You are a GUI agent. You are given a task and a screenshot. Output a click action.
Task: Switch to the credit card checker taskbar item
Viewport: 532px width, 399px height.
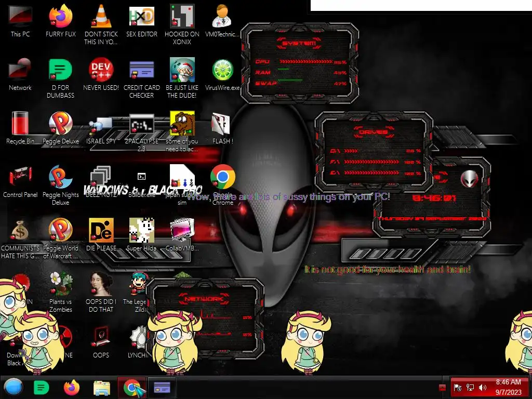tap(162, 388)
